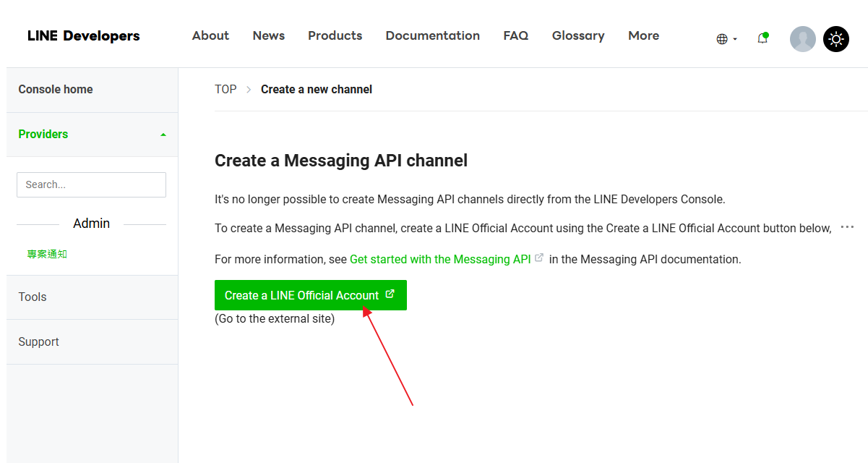Click the LINE Developers logo
This screenshot has height=463, width=868.
coord(84,36)
